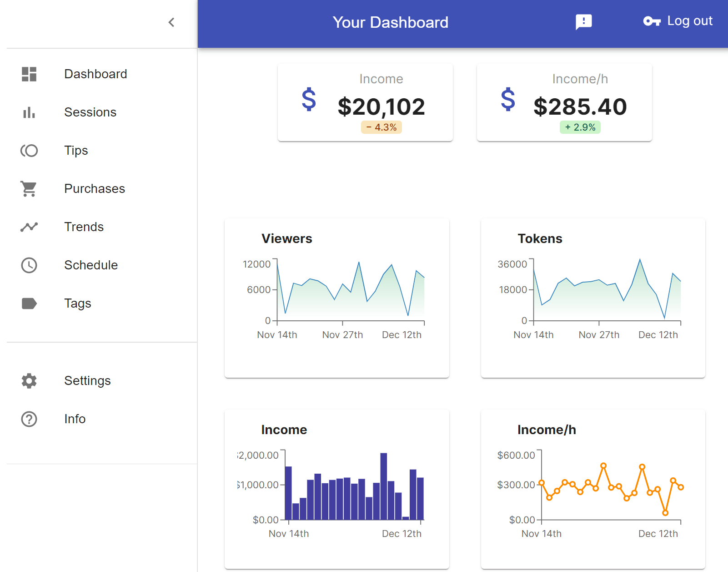Click the $20,102 Income summary card

click(x=365, y=103)
